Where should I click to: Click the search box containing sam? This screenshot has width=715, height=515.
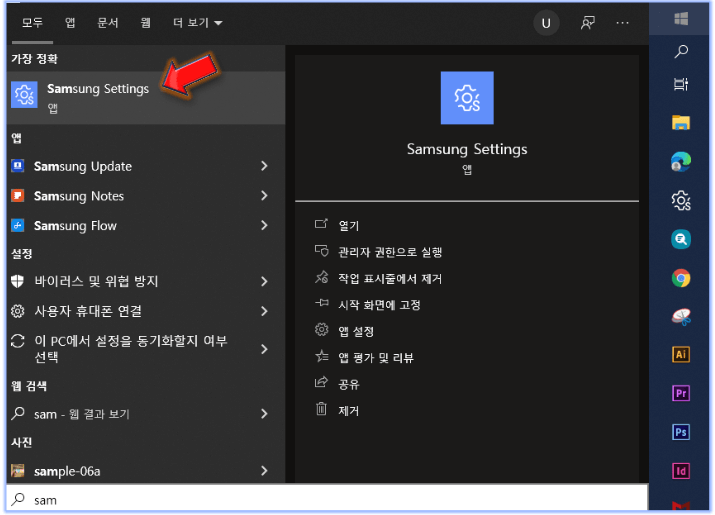[327, 499]
